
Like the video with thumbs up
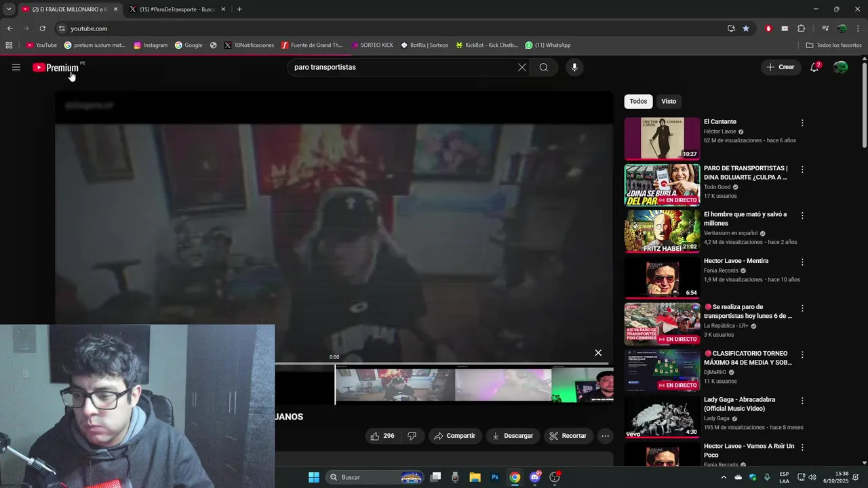coord(382,436)
